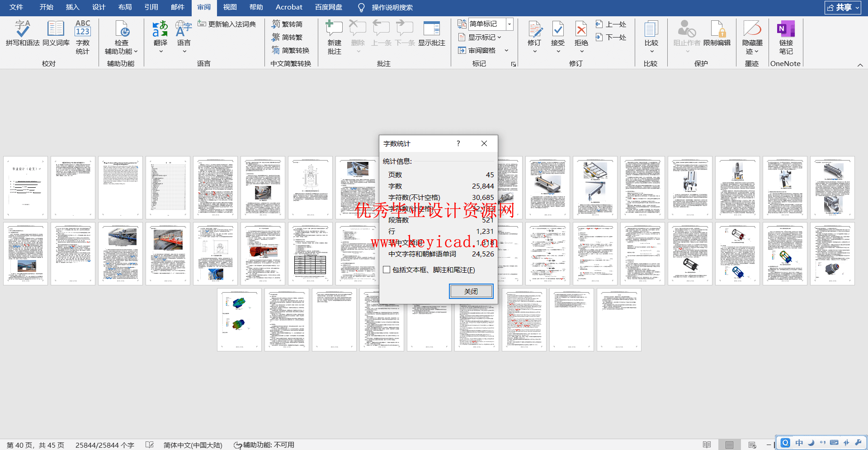The height and width of the screenshot is (450, 868).
Task: Open the 简繁转换 conversion option
Action: (290, 50)
